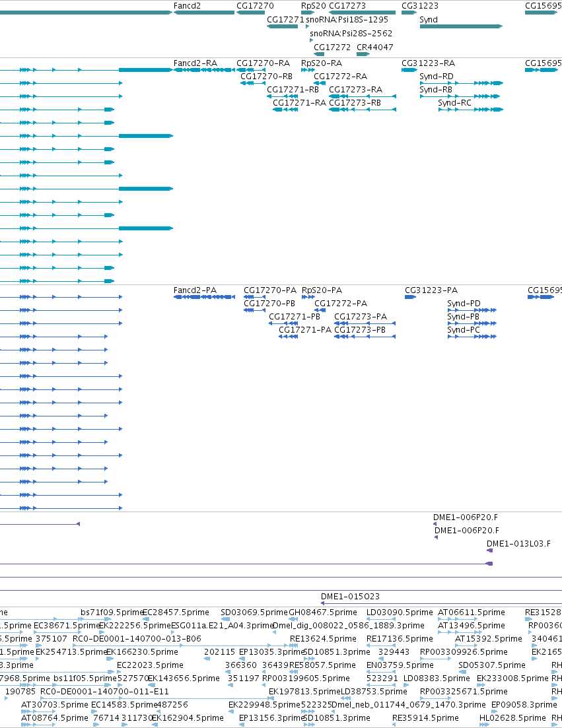
Task: Select EST HL02628.5prime label
Action: 512,718
